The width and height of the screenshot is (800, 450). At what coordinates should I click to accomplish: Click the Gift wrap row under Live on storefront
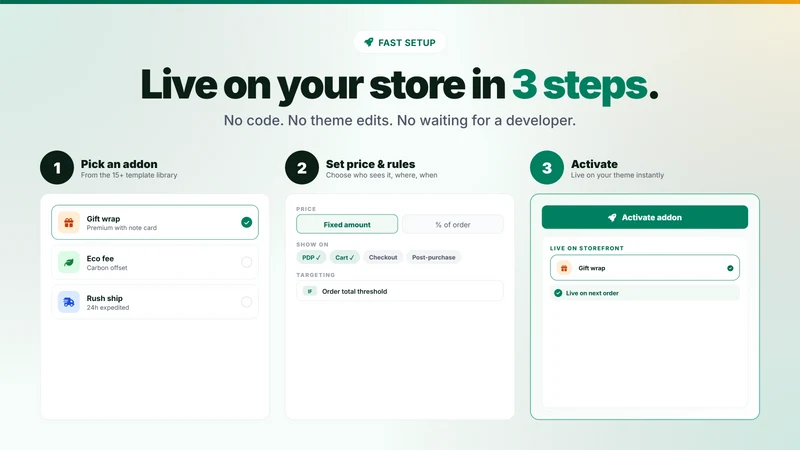coord(644,268)
